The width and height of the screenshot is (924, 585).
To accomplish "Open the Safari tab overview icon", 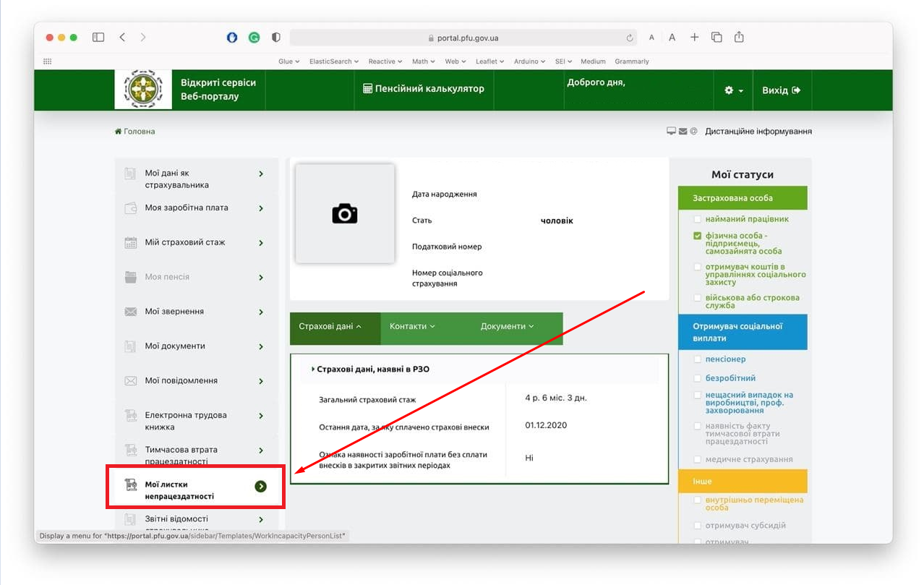I will point(716,38).
